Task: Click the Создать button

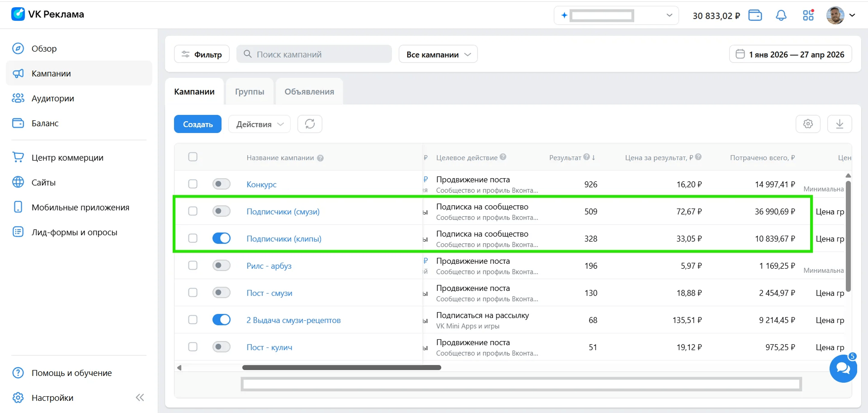Action: (x=198, y=124)
